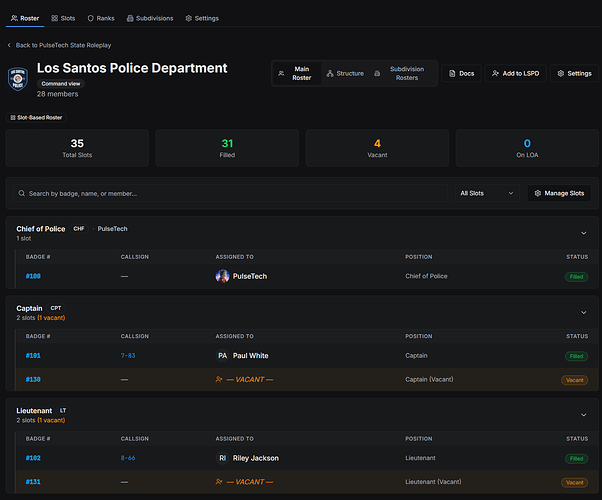Open the top navigation Settings tab

click(x=202, y=18)
